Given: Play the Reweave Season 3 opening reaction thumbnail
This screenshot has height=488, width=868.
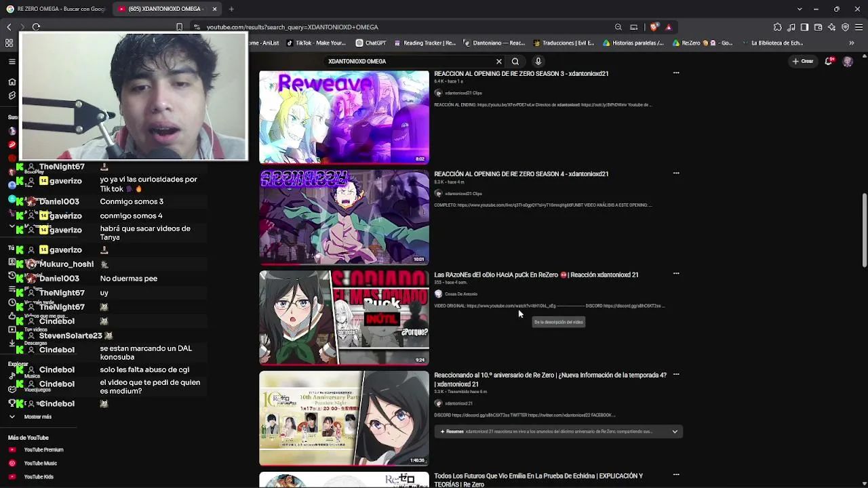Looking at the screenshot, I should [x=344, y=117].
